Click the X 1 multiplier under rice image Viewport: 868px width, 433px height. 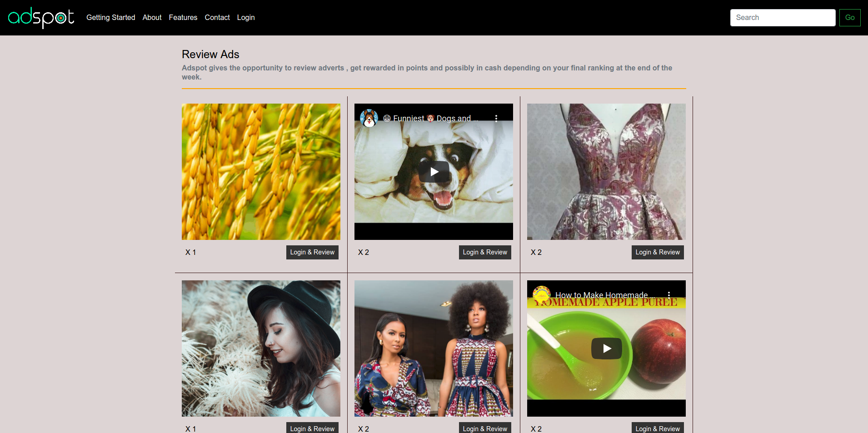pos(190,252)
